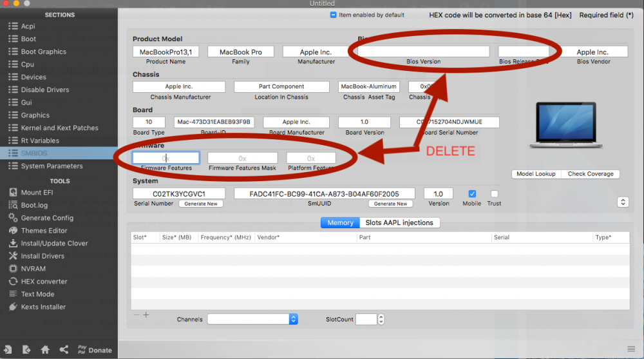Viewport: 644px width, 359px height.
Task: Click the Model Lookup button
Action: pyautogui.click(x=536, y=174)
